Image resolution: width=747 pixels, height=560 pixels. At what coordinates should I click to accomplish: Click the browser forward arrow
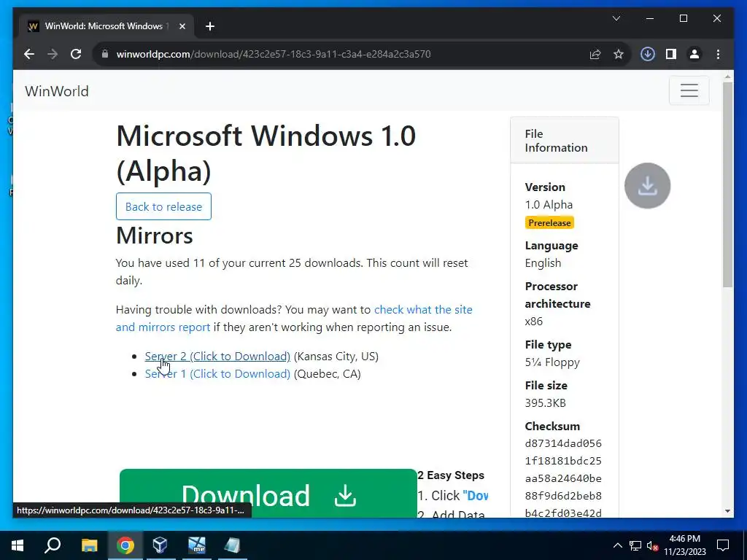tap(53, 54)
